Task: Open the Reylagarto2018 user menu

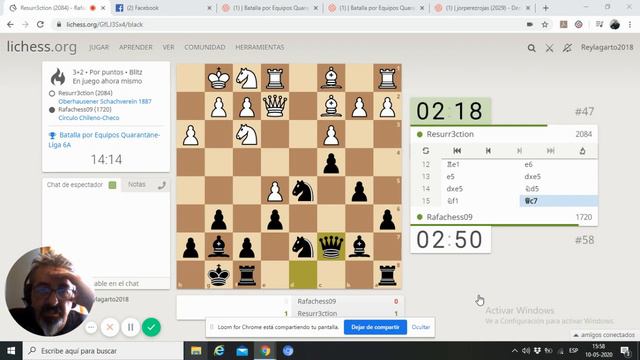Action: click(x=607, y=47)
